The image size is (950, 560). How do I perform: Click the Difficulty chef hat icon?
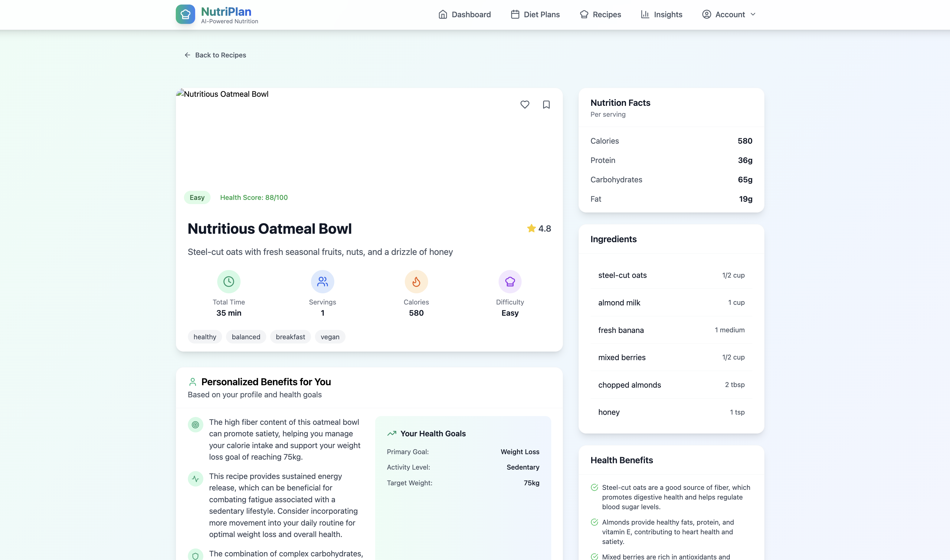click(x=510, y=282)
